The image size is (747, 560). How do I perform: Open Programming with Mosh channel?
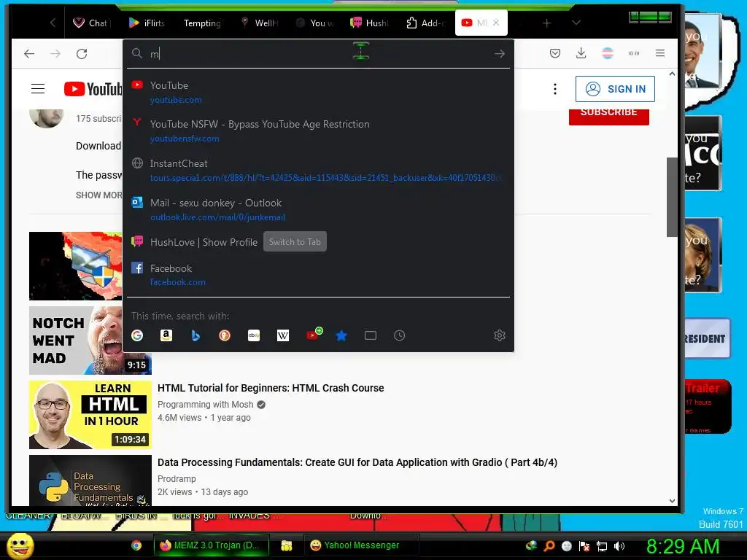(205, 404)
